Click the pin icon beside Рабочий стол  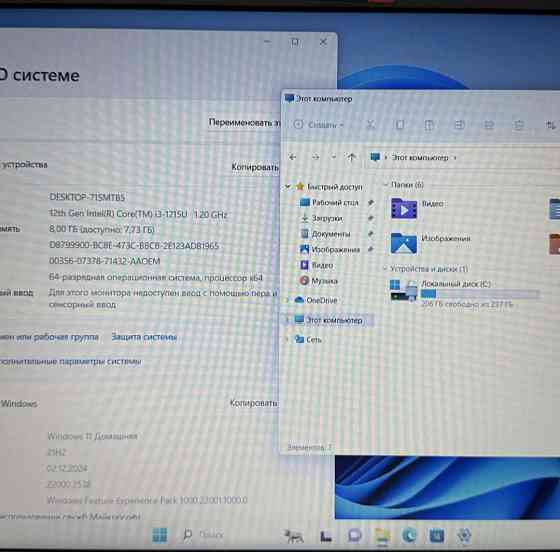[x=371, y=202]
